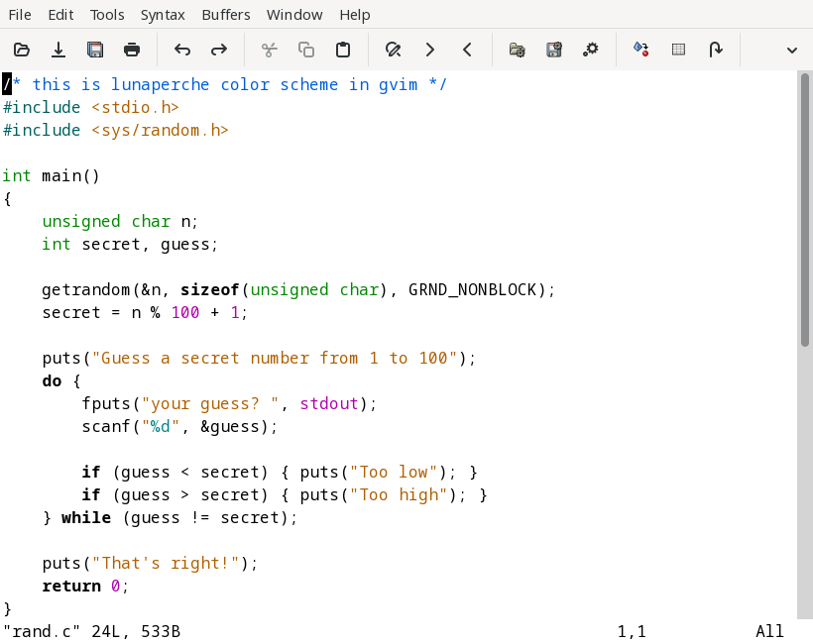The image size is (813, 644).
Task: Click the "That's right!" string
Action: (165, 563)
